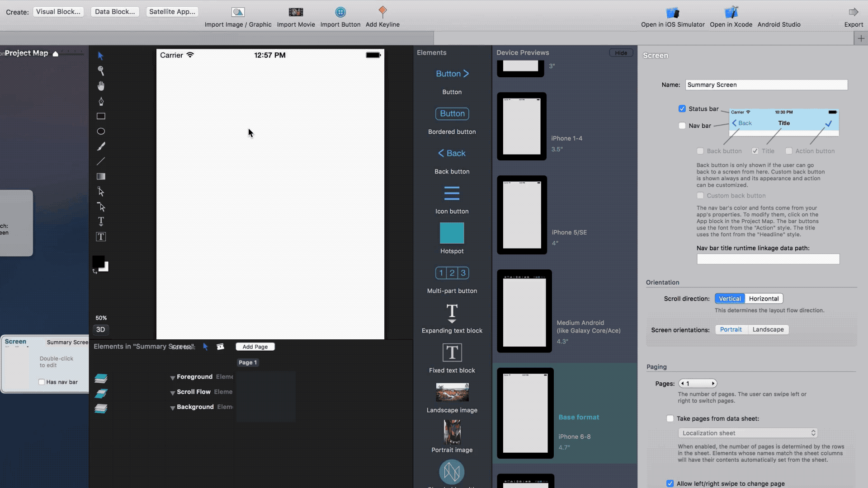Enable Take pages from data sheet
The width and height of the screenshot is (868, 488).
pyautogui.click(x=670, y=418)
